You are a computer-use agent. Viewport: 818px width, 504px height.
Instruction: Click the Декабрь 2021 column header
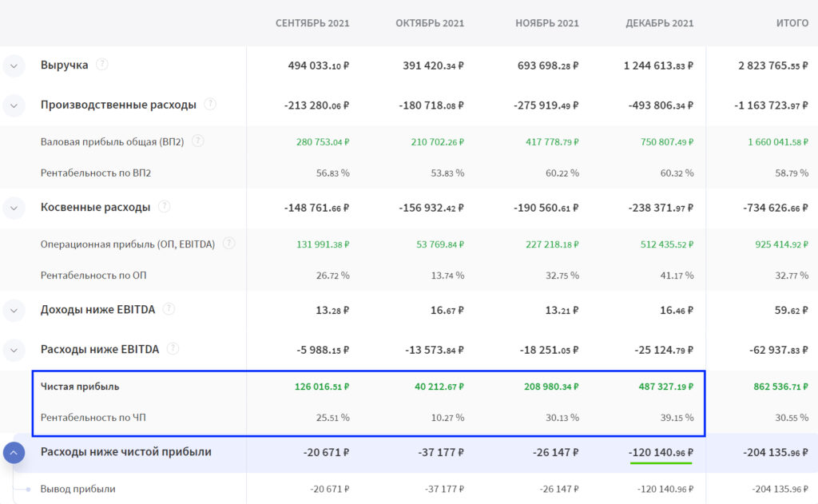(x=659, y=23)
